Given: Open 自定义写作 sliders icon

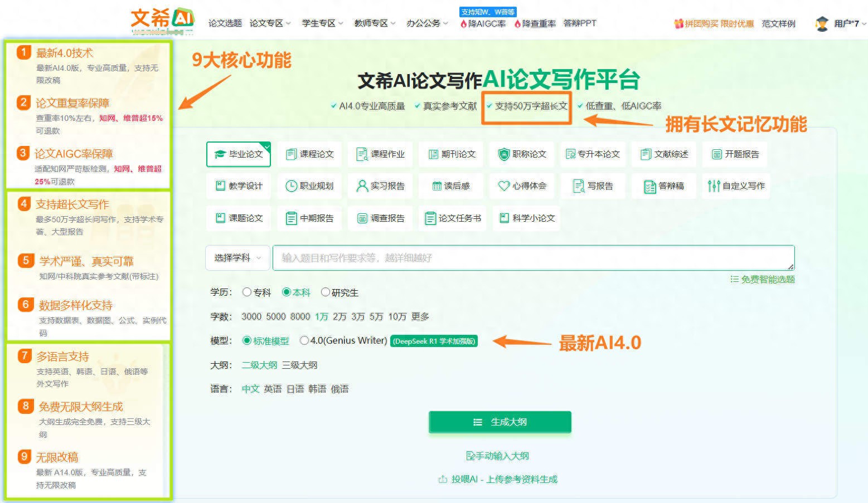Looking at the screenshot, I should pyautogui.click(x=714, y=186).
